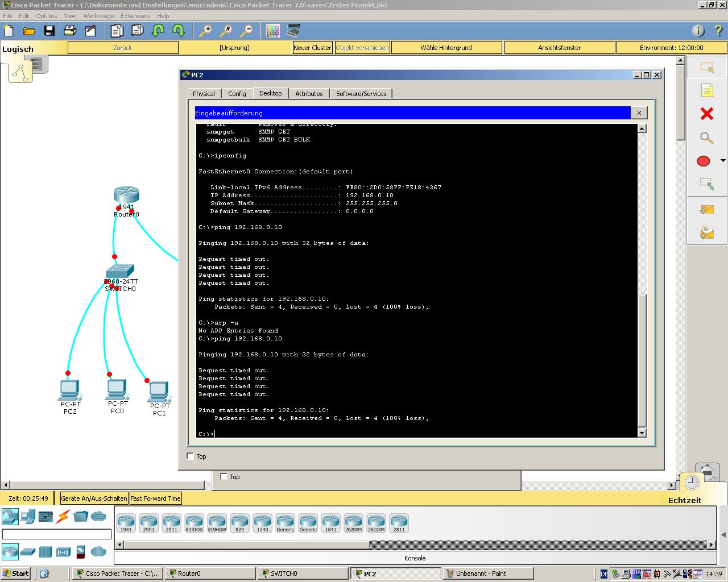Screen dimensions: 728x582
Task: Switch to Unbenannt - Paint in taskbar
Action: [x=488, y=573]
